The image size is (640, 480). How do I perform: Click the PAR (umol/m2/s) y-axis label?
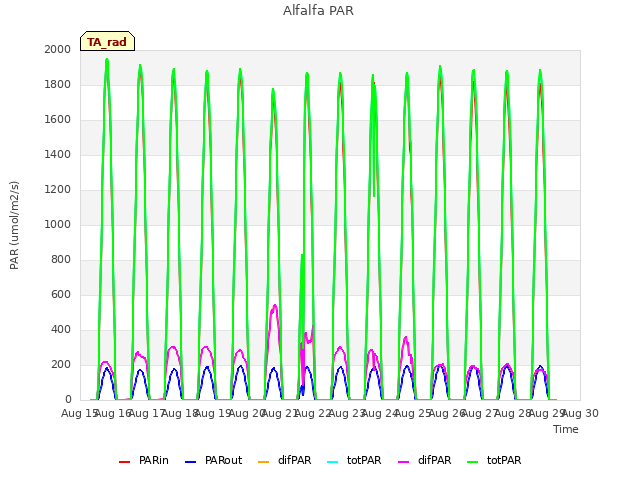tap(14, 225)
